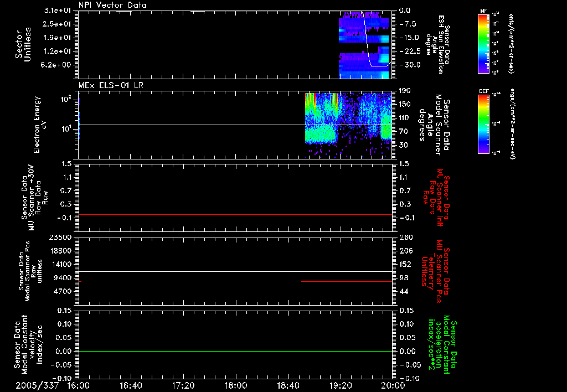Screen dimensions: 567x392
Task: Click the 'ESH Sun Elevation Angle' right axis label
Action: pyautogui.click(x=439, y=44)
